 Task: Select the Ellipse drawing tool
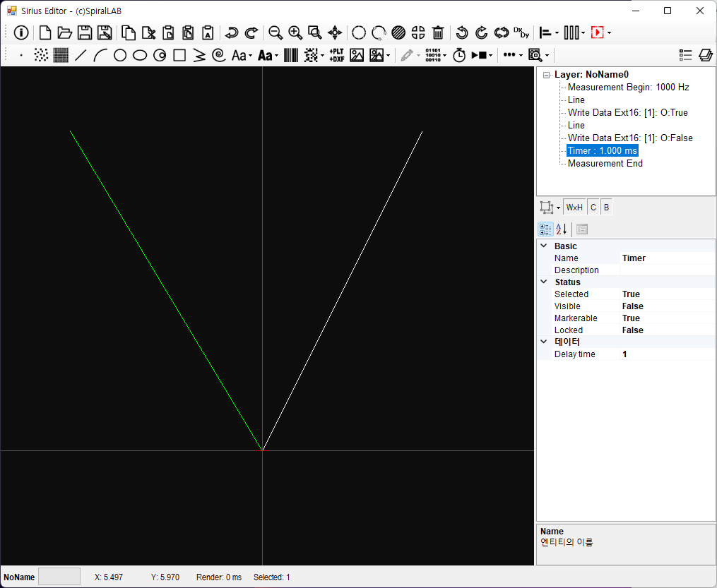point(140,55)
